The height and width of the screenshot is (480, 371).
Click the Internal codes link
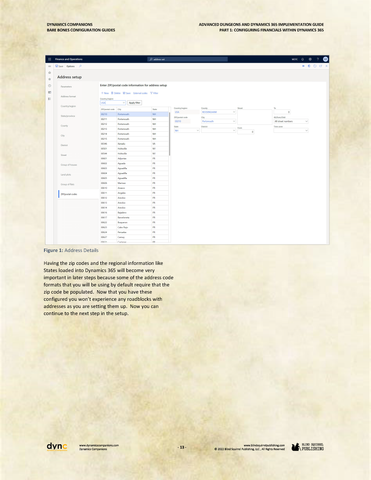pyautogui.click(x=140, y=93)
